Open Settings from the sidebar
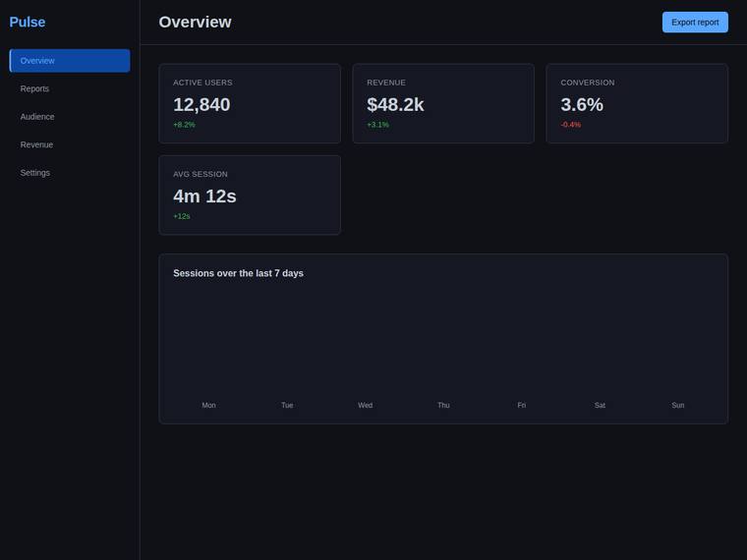 (70, 173)
